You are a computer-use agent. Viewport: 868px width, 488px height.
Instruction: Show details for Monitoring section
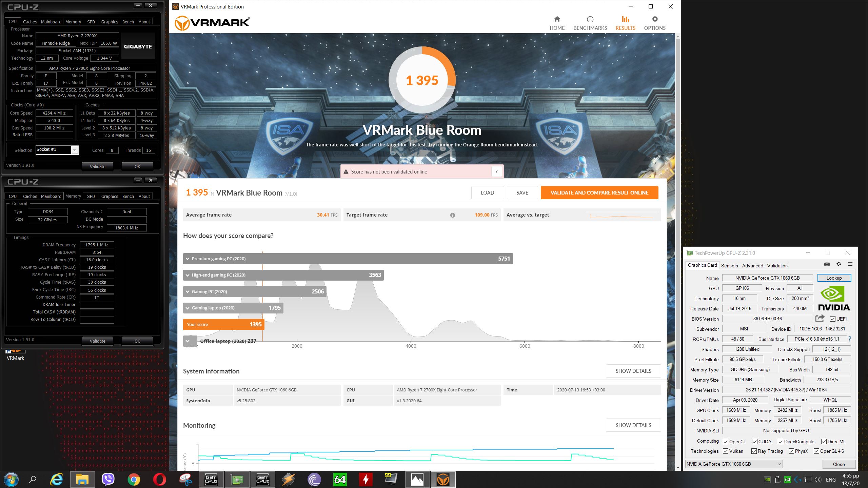coord(633,425)
